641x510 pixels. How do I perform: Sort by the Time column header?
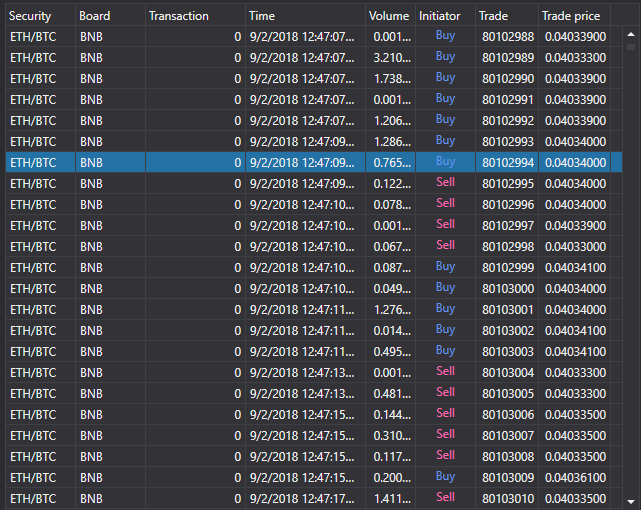305,16
